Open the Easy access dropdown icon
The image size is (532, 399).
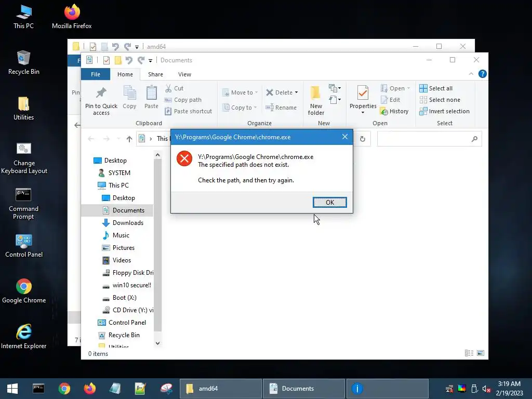[x=335, y=100]
